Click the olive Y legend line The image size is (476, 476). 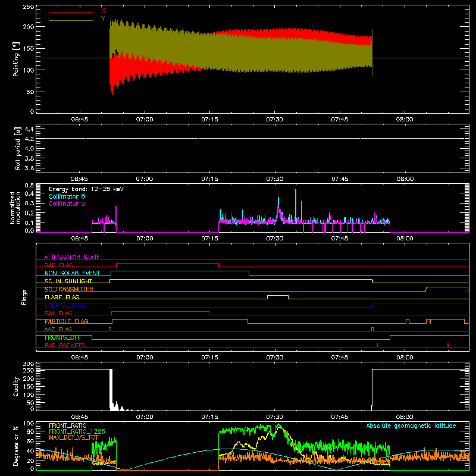pos(71,20)
